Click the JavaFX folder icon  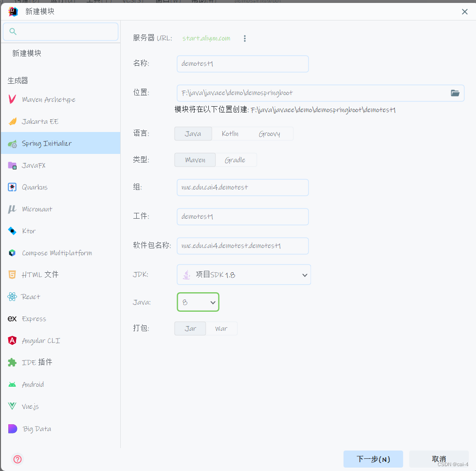[12, 165]
